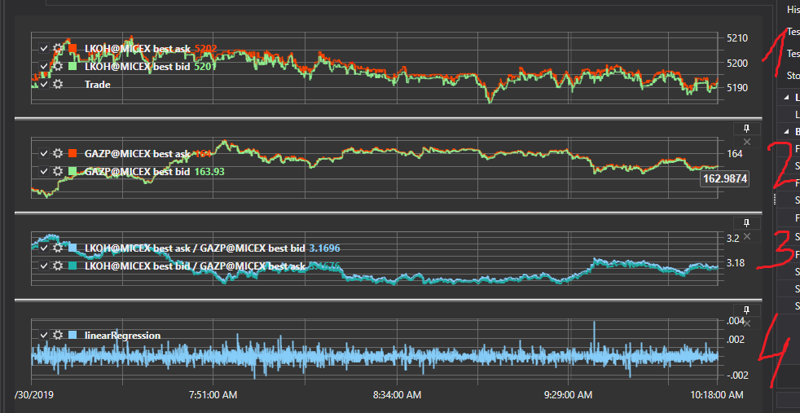Toggle visibility checkmark for LKOH@MICEX best ask

[42, 48]
